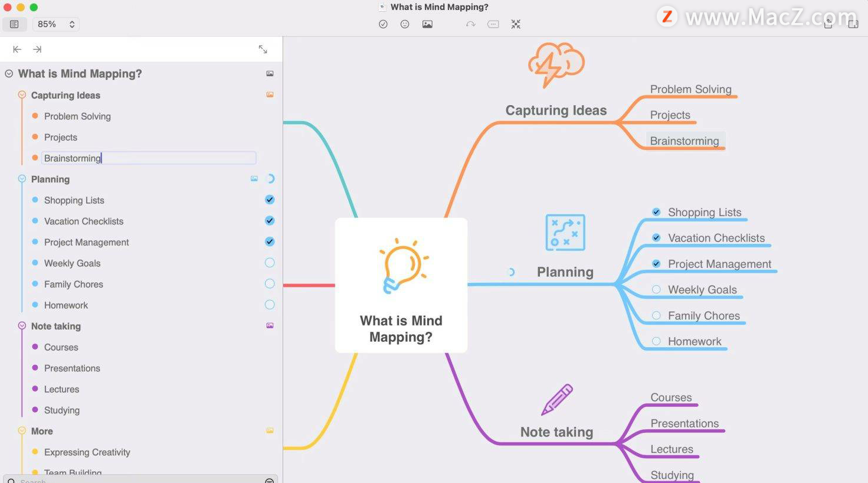
Task: Toggle the outline sidebar button
Action: (14, 24)
